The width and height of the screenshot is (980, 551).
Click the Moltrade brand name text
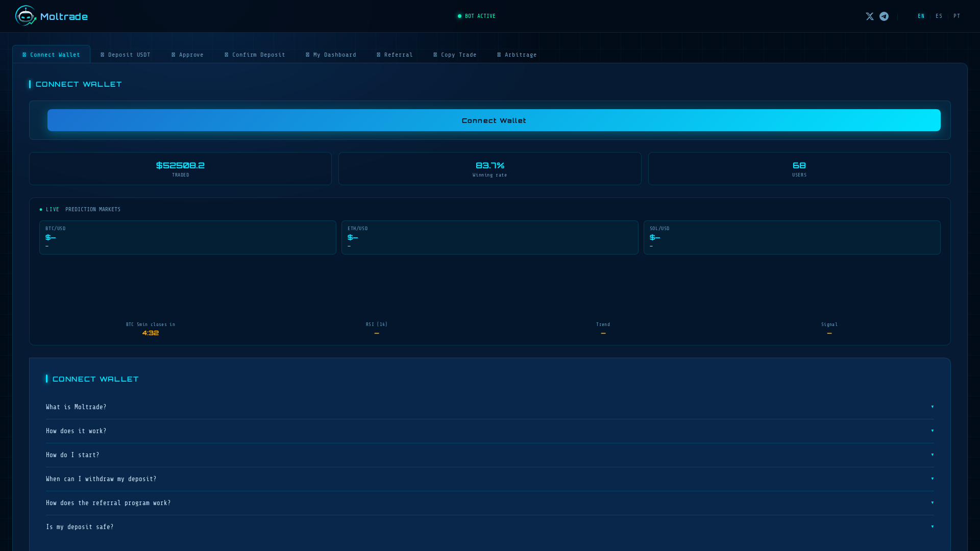click(x=64, y=17)
